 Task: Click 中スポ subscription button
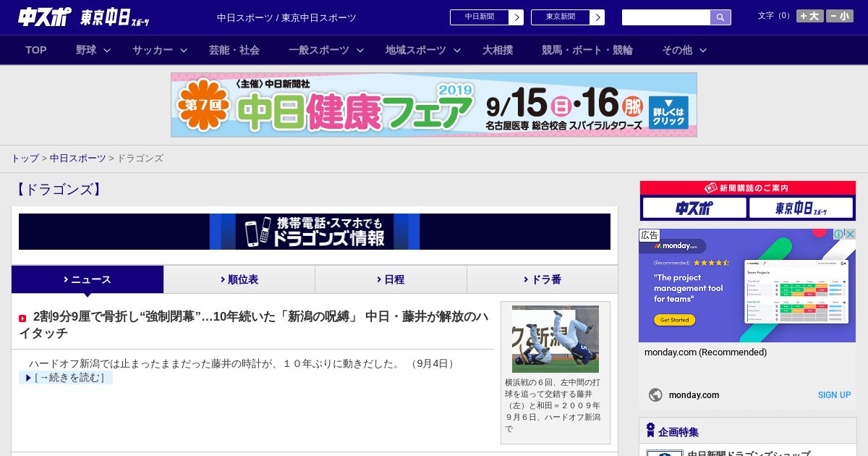click(x=694, y=208)
